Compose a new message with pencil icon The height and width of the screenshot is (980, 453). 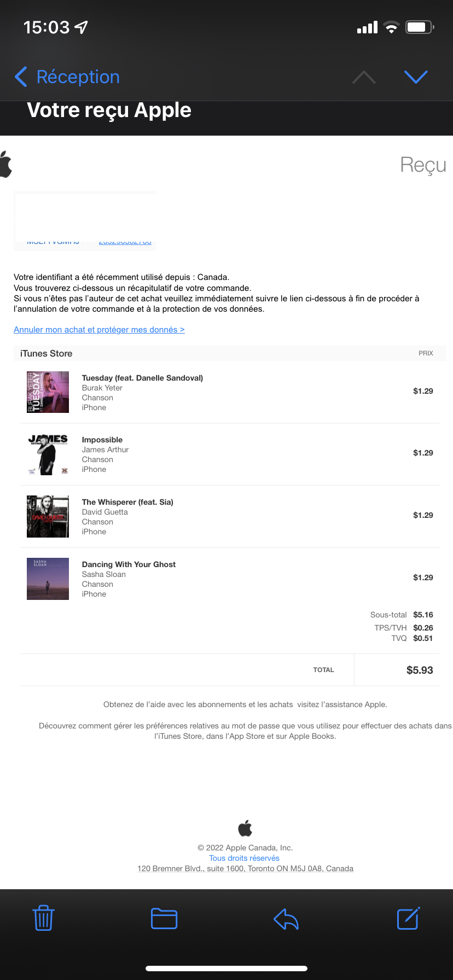pos(408,918)
